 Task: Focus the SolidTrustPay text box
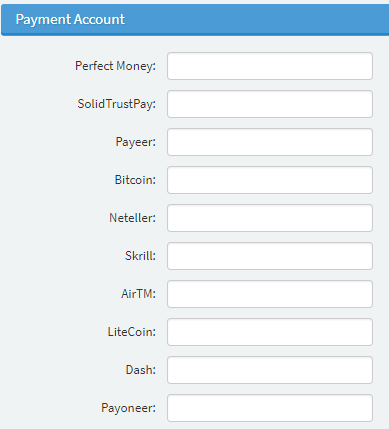pos(270,104)
